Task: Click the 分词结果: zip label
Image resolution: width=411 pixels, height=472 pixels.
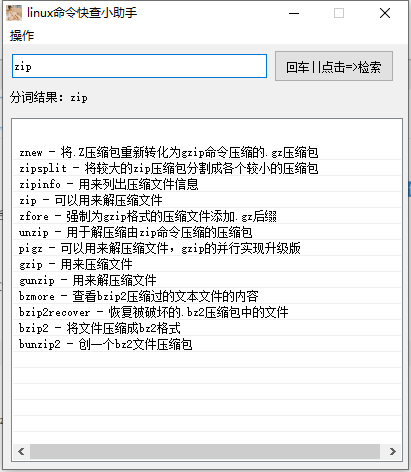Action: pos(49,97)
